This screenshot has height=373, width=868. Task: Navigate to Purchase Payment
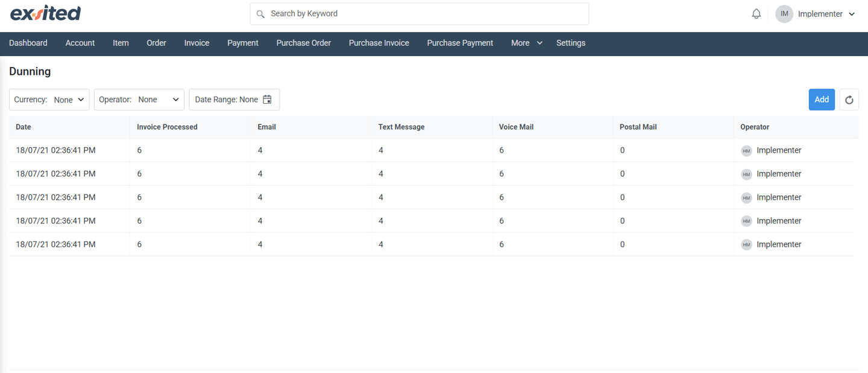pyautogui.click(x=460, y=43)
